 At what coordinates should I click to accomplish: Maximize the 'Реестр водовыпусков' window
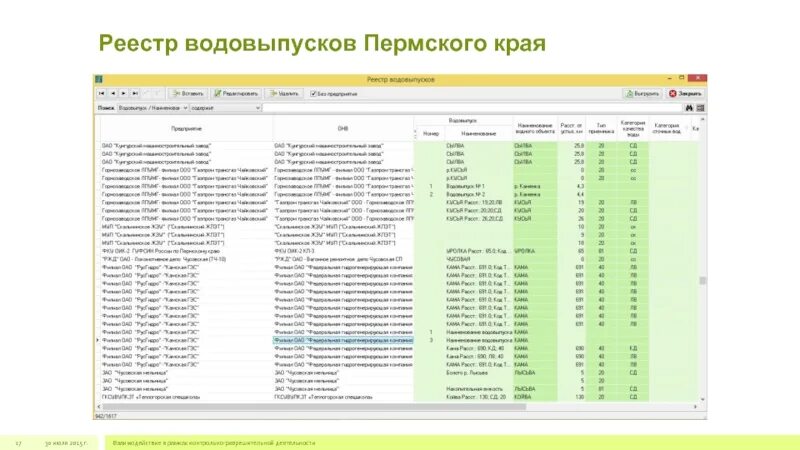tap(681, 79)
